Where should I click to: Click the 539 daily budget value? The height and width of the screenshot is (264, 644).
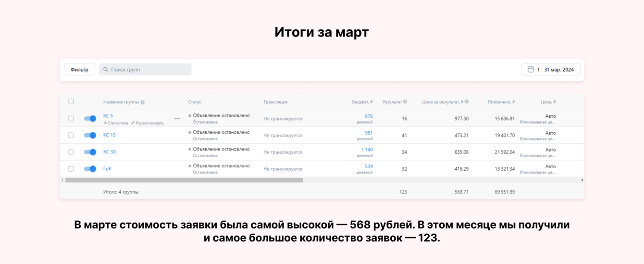point(369,167)
